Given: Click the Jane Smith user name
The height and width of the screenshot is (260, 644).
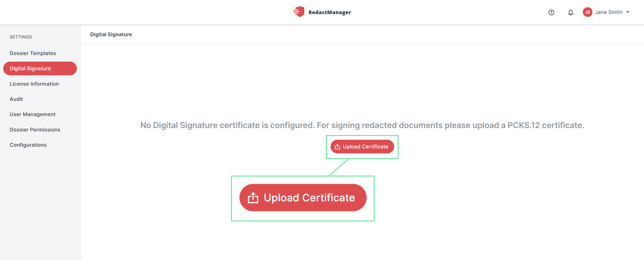Looking at the screenshot, I should pyautogui.click(x=608, y=12).
